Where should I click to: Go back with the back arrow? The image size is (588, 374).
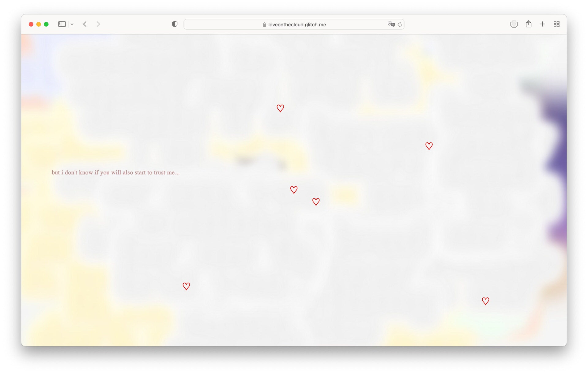[85, 24]
